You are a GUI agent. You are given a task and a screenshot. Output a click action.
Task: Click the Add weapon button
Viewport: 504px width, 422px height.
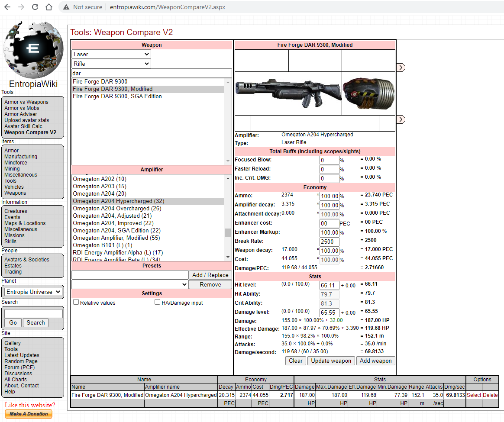coord(376,361)
